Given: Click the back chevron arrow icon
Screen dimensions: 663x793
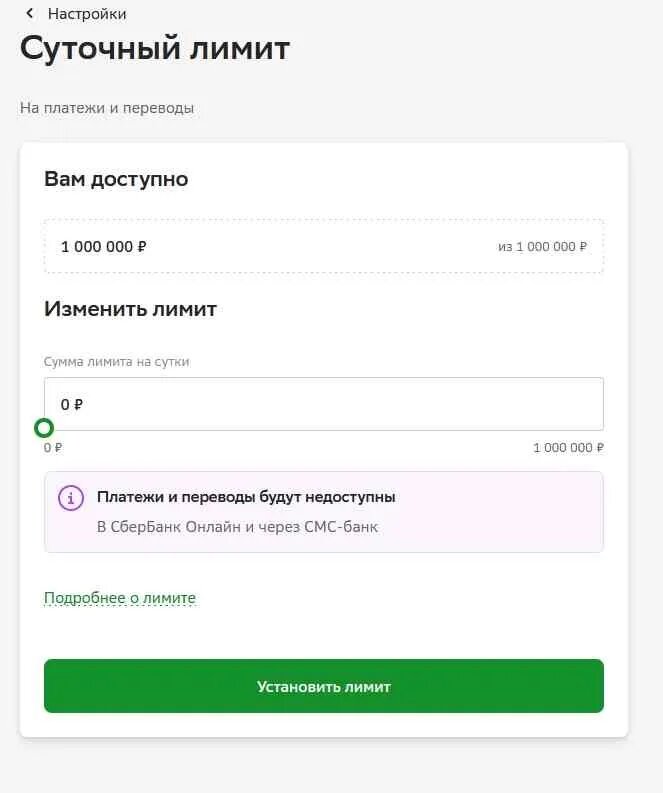Looking at the screenshot, I should point(30,14).
